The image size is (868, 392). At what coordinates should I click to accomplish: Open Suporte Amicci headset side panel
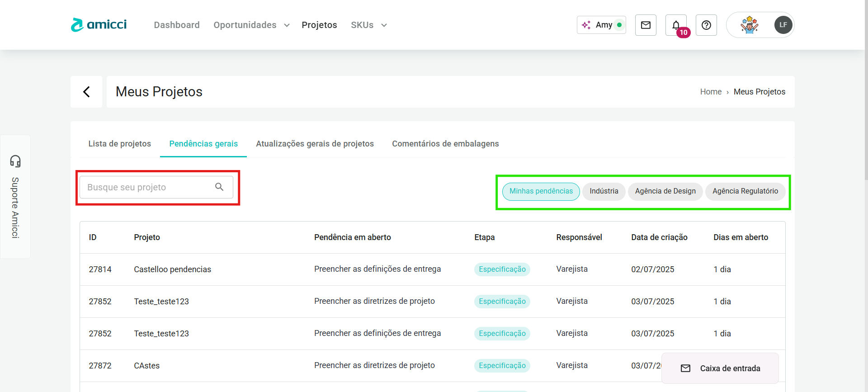click(x=15, y=197)
